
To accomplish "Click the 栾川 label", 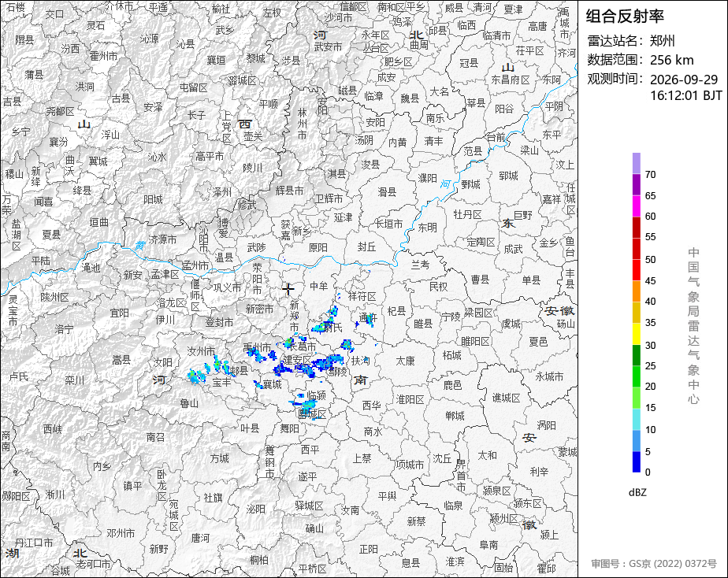I will coord(74,380).
